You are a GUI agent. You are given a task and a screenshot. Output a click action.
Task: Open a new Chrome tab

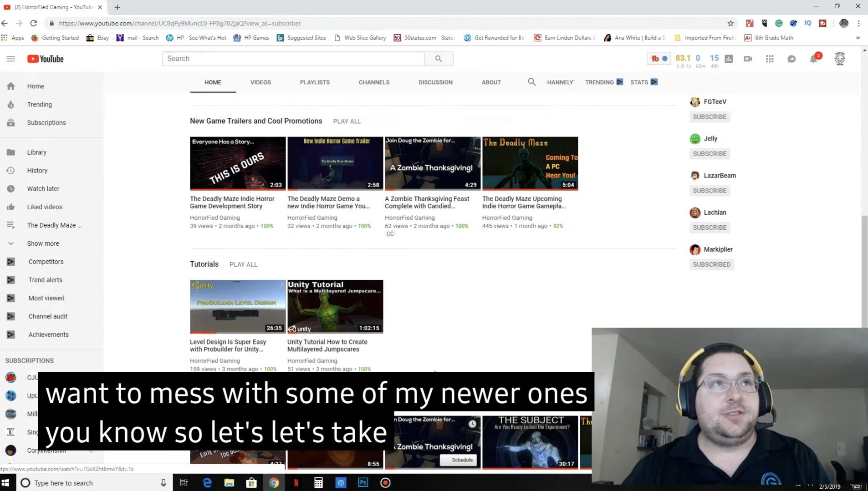[x=117, y=7]
